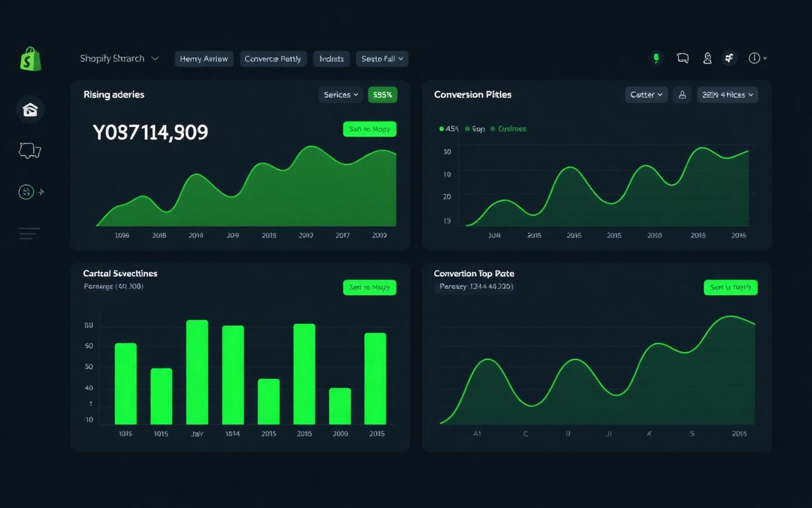Viewport: 812px width, 508px height.
Task: Click green button in Cartal Sevectines card
Action: [369, 288]
